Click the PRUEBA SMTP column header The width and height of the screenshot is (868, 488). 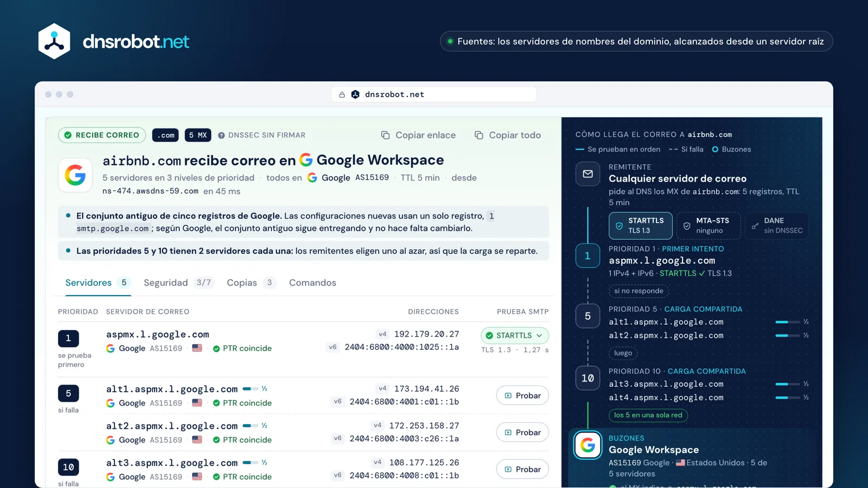pos(522,312)
